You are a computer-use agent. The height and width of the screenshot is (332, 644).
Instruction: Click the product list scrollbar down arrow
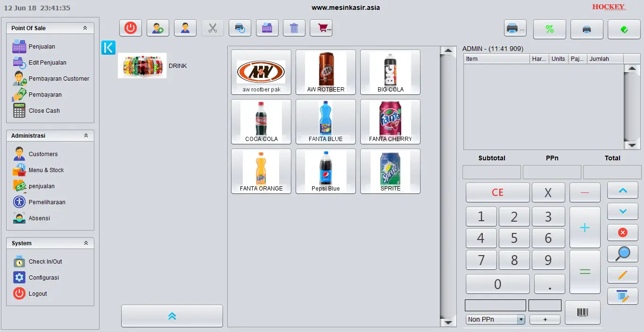point(448,323)
